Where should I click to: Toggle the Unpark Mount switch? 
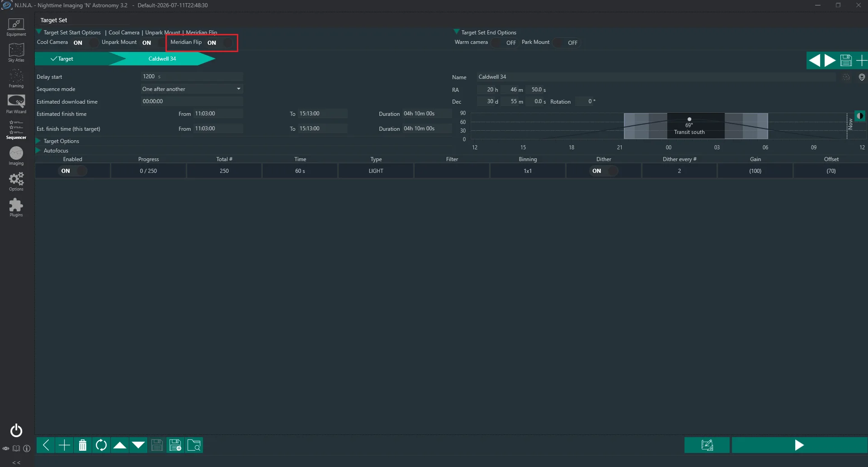click(154, 43)
